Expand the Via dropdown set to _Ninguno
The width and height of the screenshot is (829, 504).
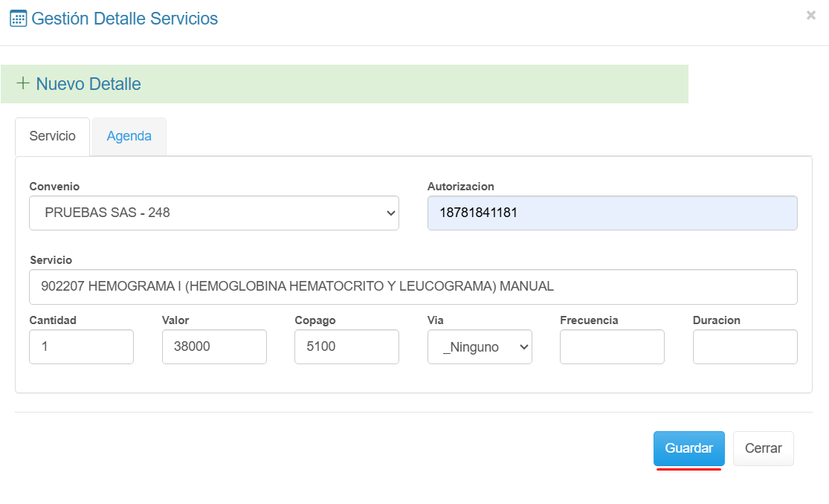point(480,347)
